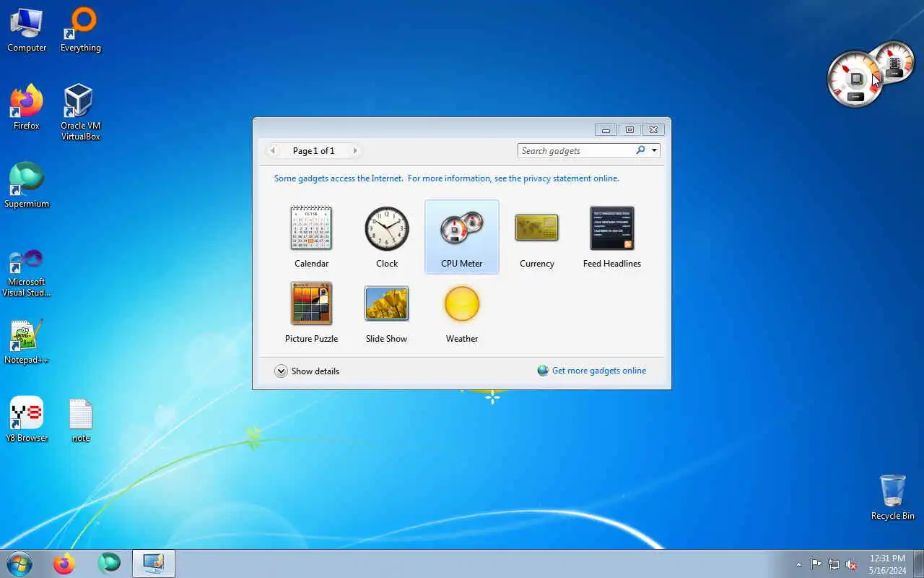The height and width of the screenshot is (578, 924).
Task: Click the magnifier search icon in gadgets box
Action: pyautogui.click(x=640, y=150)
